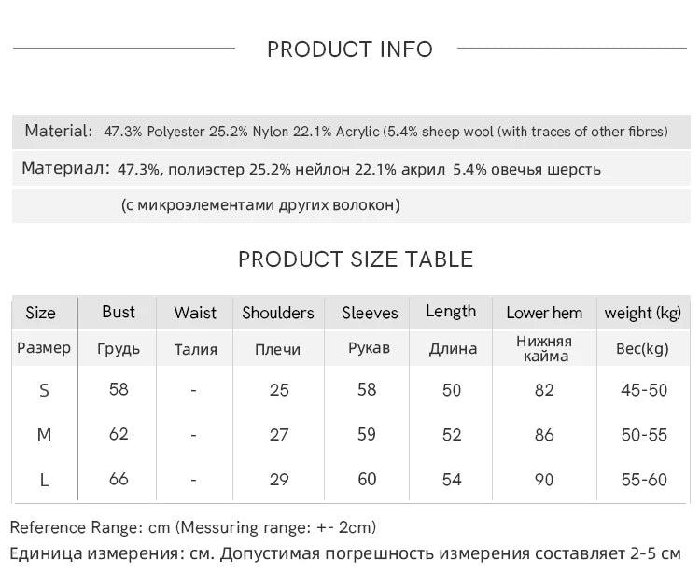Image resolution: width=700 pixels, height=588 pixels.
Task: Select the weight (kg) column header
Action: click(x=643, y=313)
